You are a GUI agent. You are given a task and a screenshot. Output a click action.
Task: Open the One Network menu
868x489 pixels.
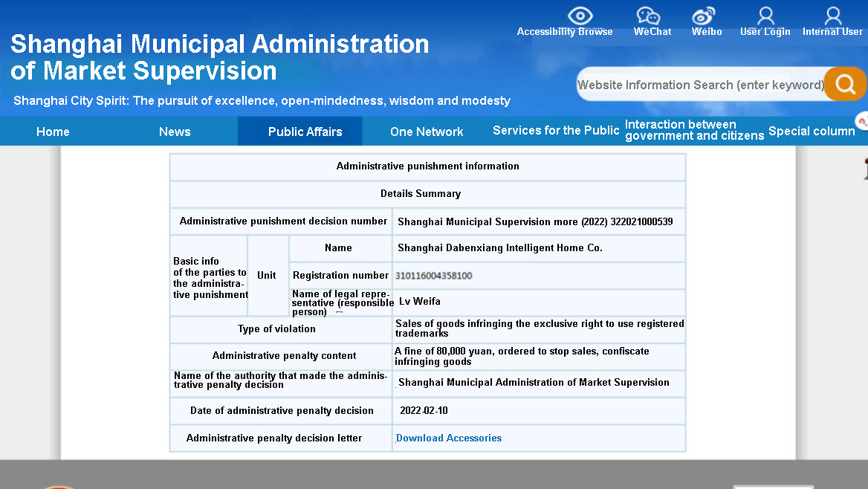[427, 132]
